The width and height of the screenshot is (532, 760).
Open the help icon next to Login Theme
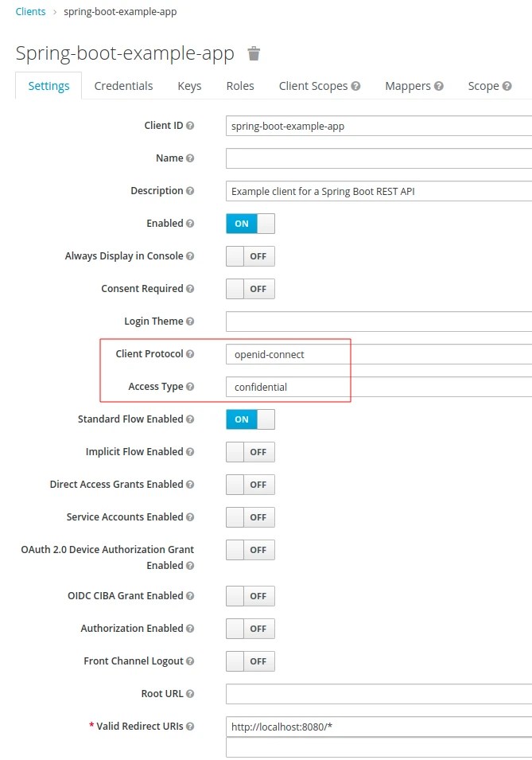190,322
